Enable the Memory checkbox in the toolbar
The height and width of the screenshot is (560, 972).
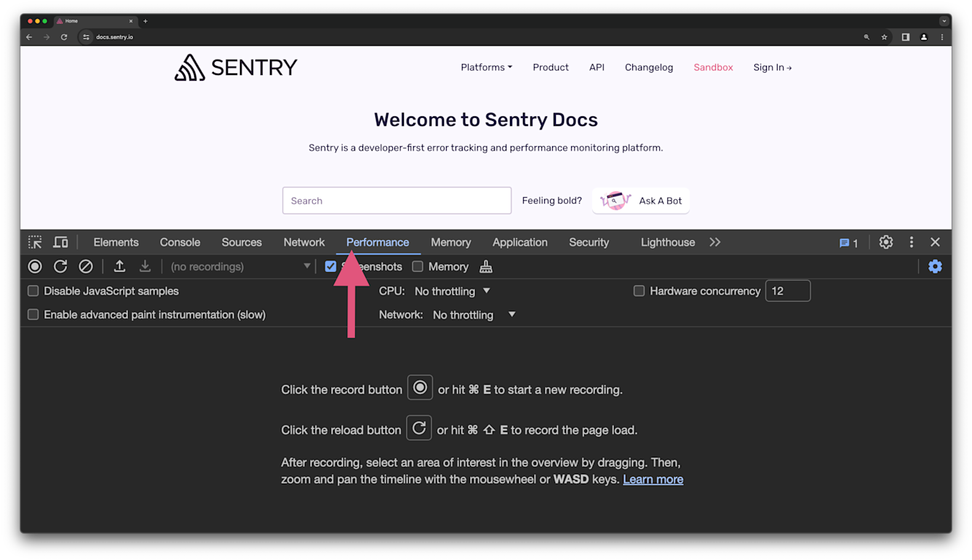click(x=418, y=266)
